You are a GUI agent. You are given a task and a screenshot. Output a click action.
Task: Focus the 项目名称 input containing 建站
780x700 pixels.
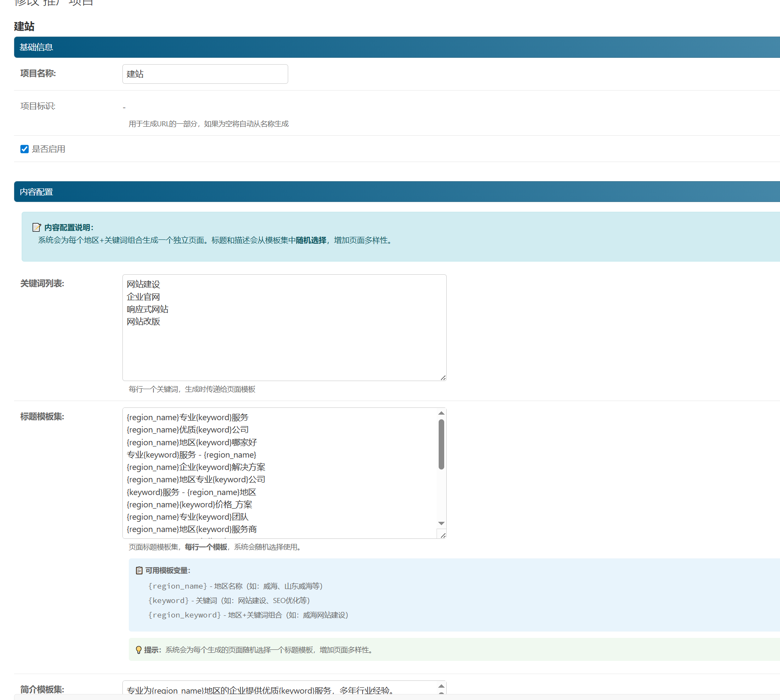pyautogui.click(x=205, y=74)
